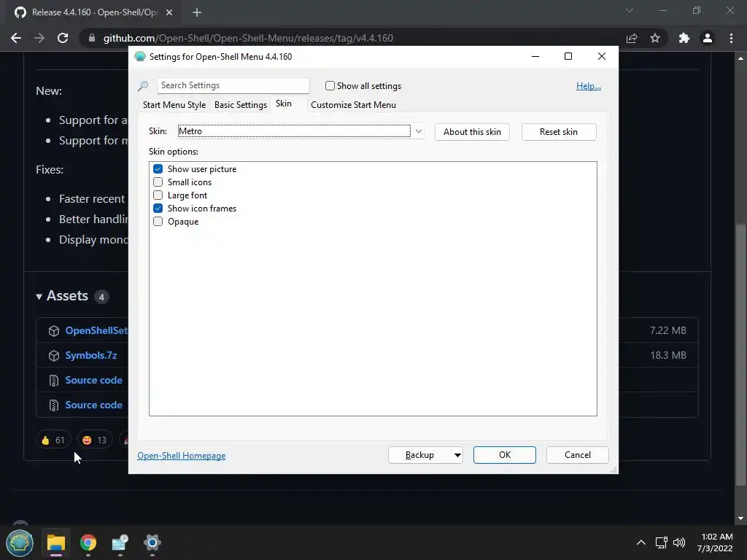
Task: Open the Control Panel taskbar icon
Action: 120,542
